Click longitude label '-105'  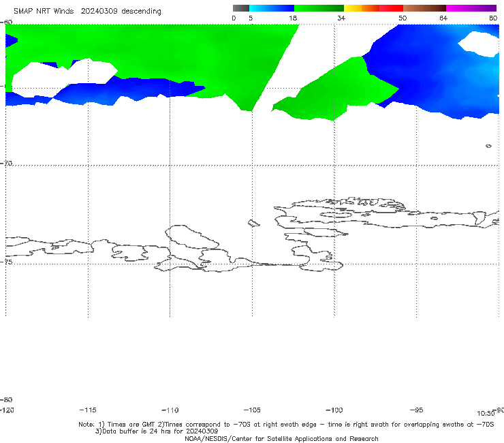pos(252,410)
